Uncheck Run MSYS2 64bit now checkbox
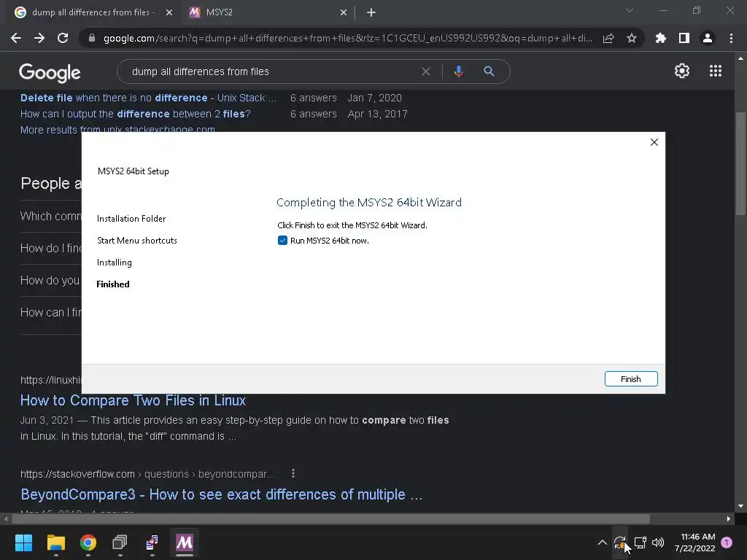The width and height of the screenshot is (747, 560). (282, 241)
